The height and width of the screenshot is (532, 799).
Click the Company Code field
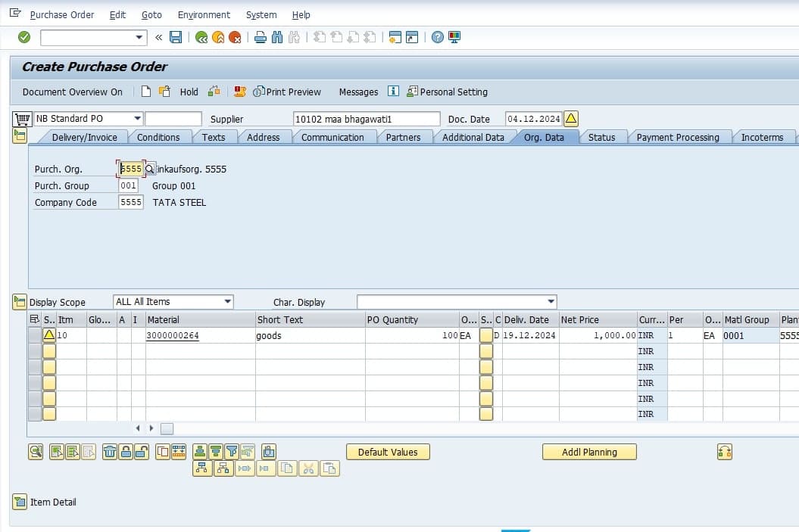point(131,202)
